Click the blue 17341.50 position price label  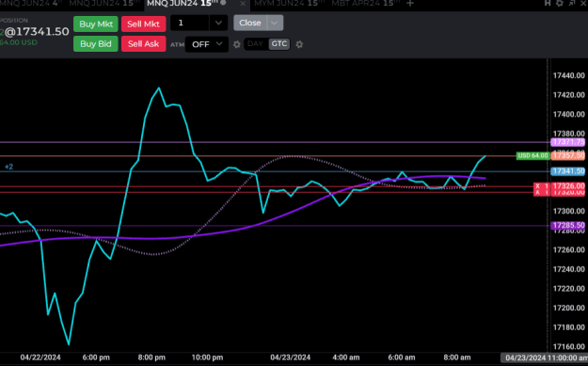(x=568, y=171)
